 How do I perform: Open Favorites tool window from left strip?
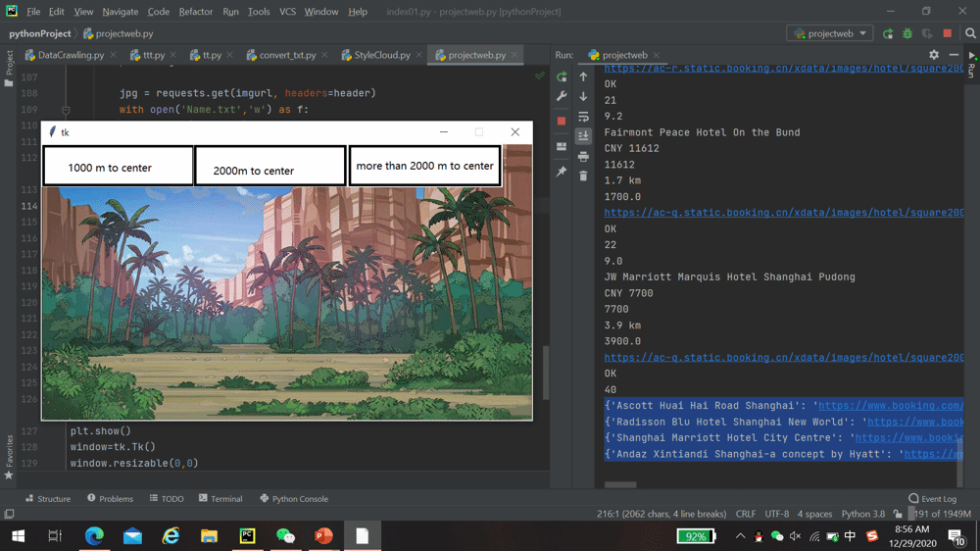pyautogui.click(x=9, y=458)
